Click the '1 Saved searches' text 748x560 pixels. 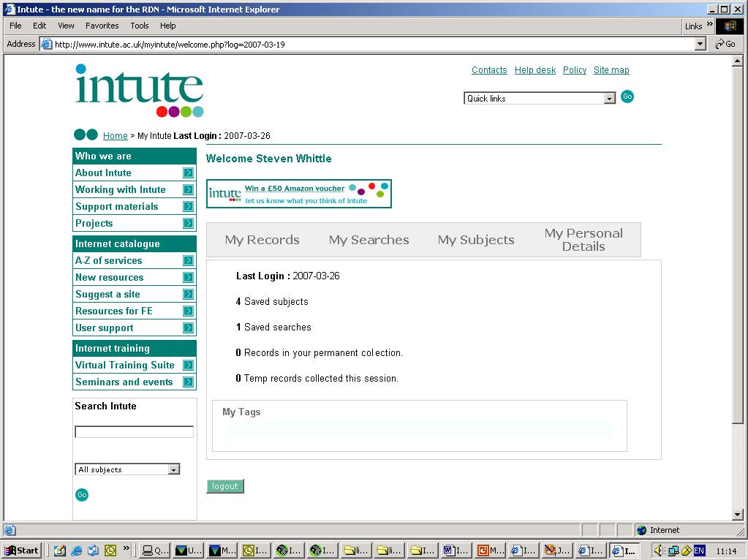pos(273,328)
